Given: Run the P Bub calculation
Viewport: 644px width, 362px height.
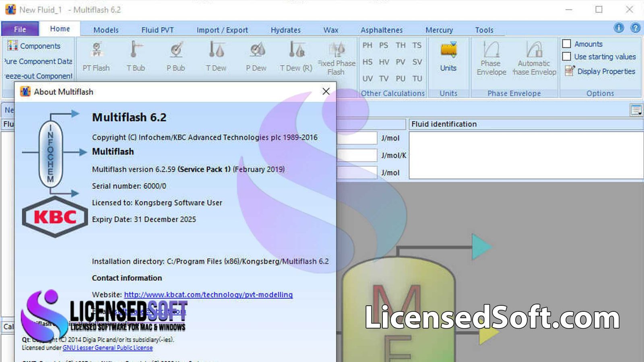Looking at the screenshot, I should 176,56.
